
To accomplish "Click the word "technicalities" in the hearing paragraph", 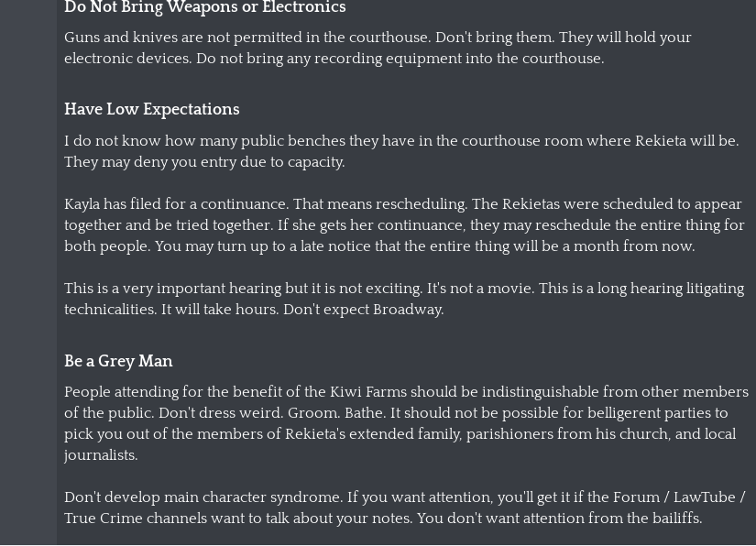I will coord(110,310).
